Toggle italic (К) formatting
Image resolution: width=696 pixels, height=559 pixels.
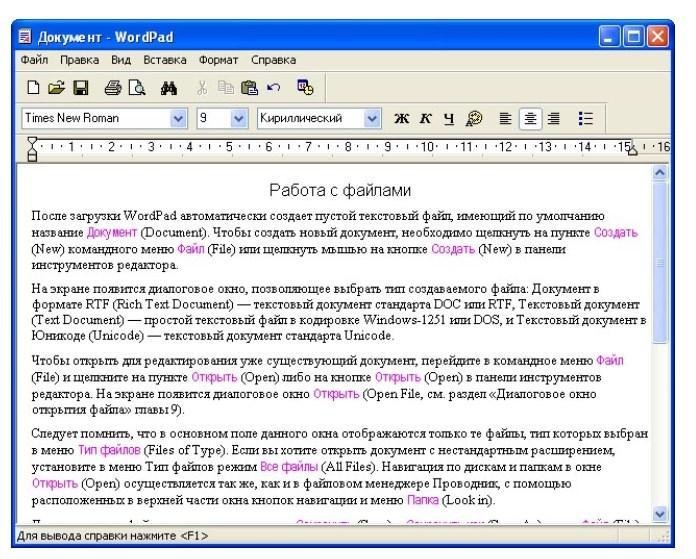point(426,119)
